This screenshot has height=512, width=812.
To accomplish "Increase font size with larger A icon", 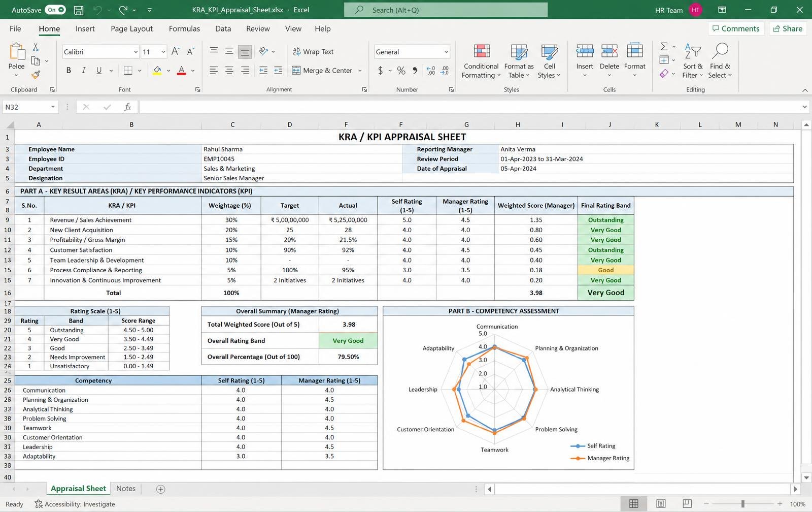I will pyautogui.click(x=176, y=51).
